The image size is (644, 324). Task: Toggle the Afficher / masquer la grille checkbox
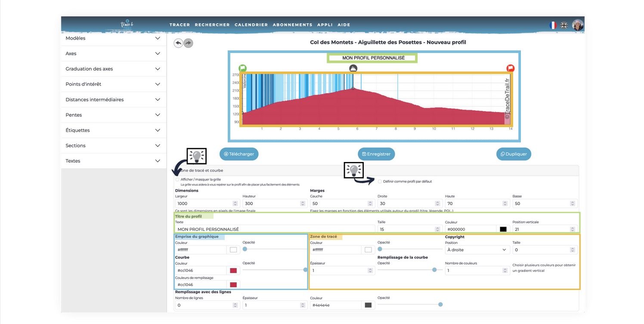pyautogui.click(x=177, y=179)
